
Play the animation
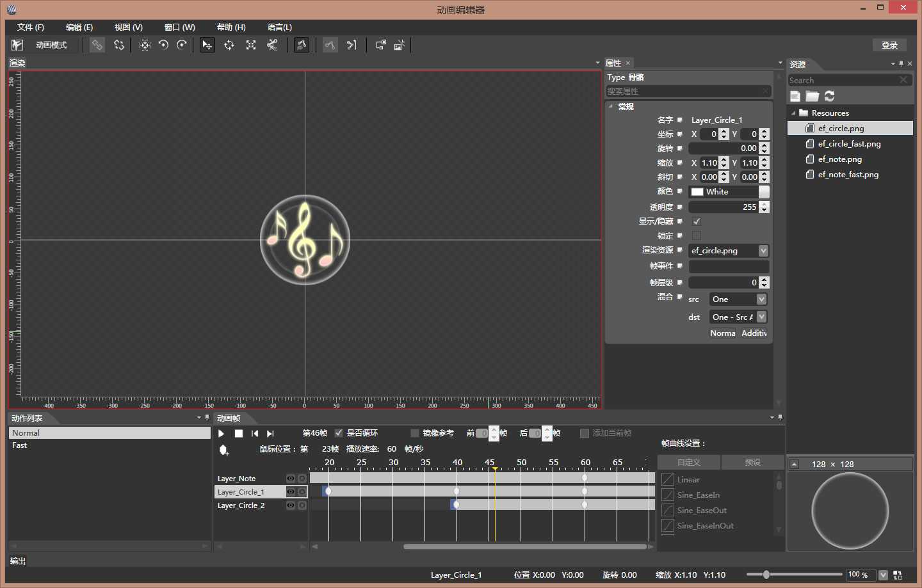222,433
